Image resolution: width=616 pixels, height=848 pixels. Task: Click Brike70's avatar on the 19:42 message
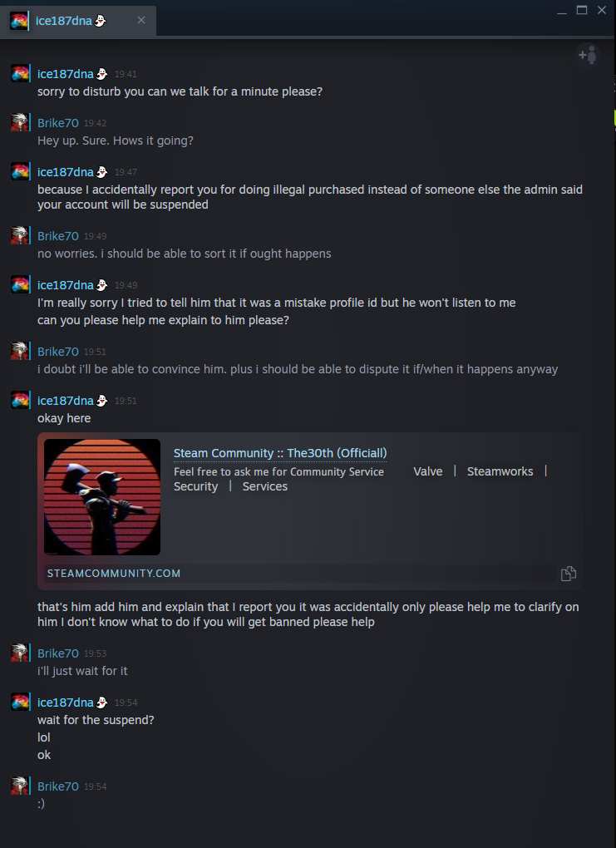(21, 123)
